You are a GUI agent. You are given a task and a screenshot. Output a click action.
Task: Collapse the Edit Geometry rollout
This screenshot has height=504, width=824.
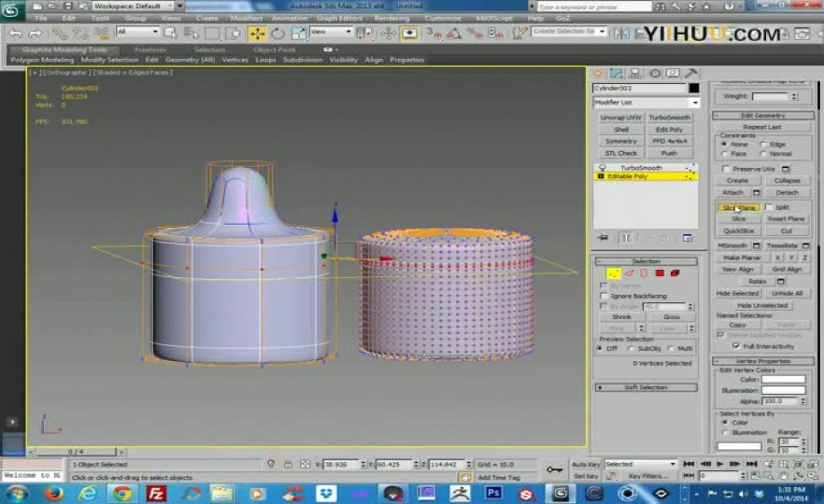point(763,115)
